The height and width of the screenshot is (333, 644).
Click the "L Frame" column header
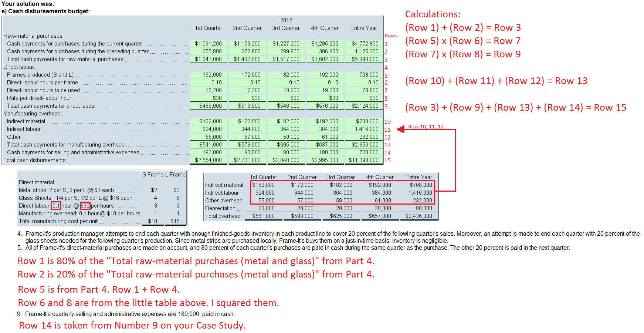pyautogui.click(x=177, y=175)
